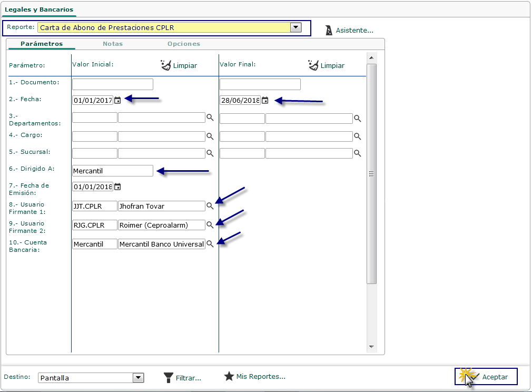Expand the Reporte dropdown list

click(295, 27)
